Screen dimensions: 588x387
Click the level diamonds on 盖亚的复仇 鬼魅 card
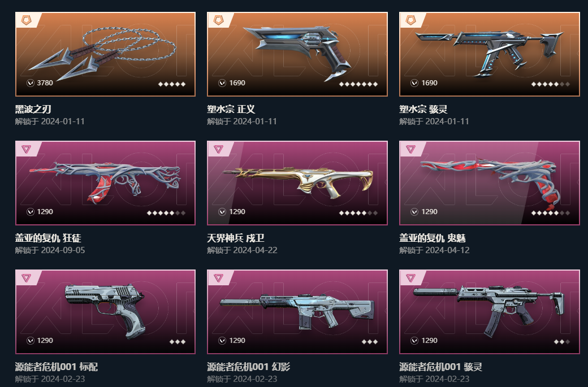click(x=551, y=213)
